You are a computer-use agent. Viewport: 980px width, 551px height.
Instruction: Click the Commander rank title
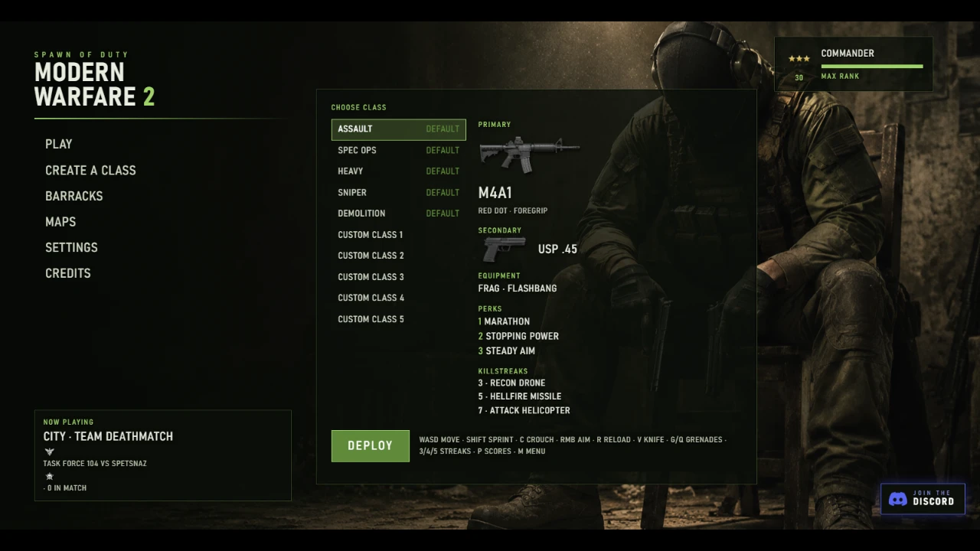(848, 54)
